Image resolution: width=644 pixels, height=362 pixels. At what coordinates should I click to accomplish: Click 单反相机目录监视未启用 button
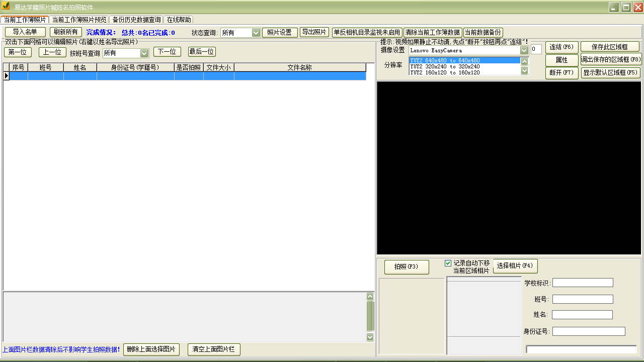tap(367, 33)
